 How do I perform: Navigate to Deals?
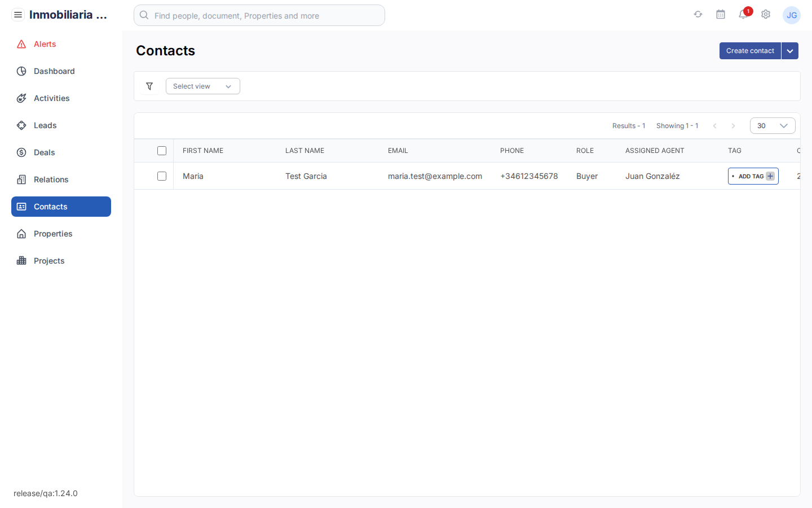[x=45, y=152]
